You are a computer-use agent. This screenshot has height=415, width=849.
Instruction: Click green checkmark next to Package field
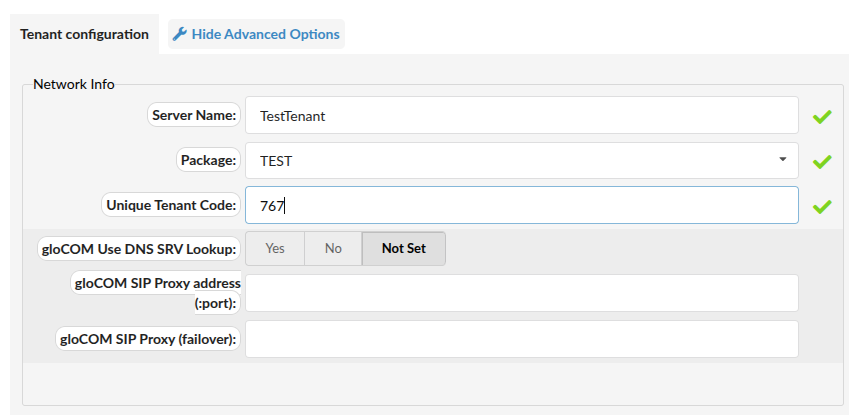822,161
